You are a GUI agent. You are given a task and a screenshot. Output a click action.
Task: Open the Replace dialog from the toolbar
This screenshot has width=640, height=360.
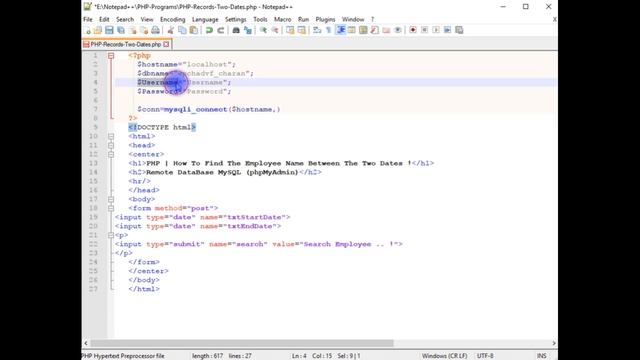pos(247,30)
